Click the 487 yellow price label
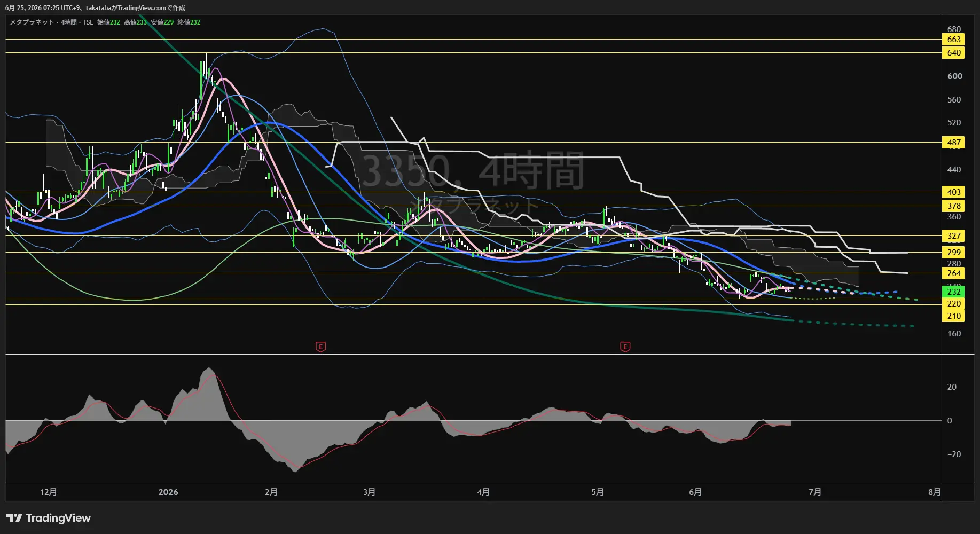This screenshot has height=534, width=980. 954,143
